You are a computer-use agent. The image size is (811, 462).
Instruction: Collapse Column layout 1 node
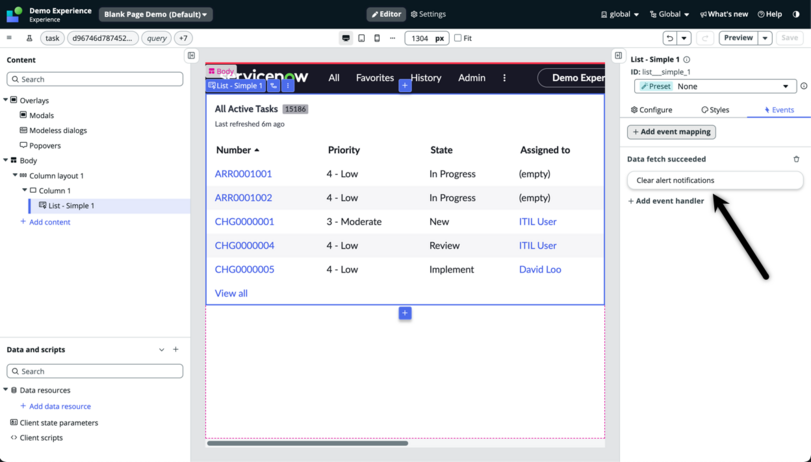15,175
